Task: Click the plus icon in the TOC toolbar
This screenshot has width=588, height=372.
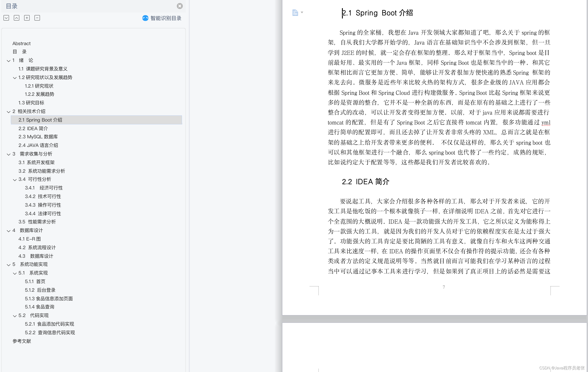Action: (x=27, y=18)
